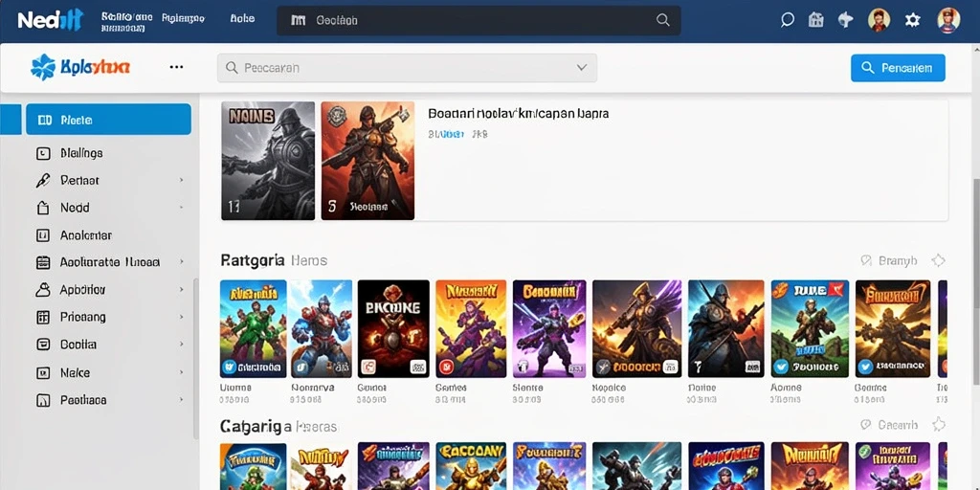Open the Nopeice game card

636,329
